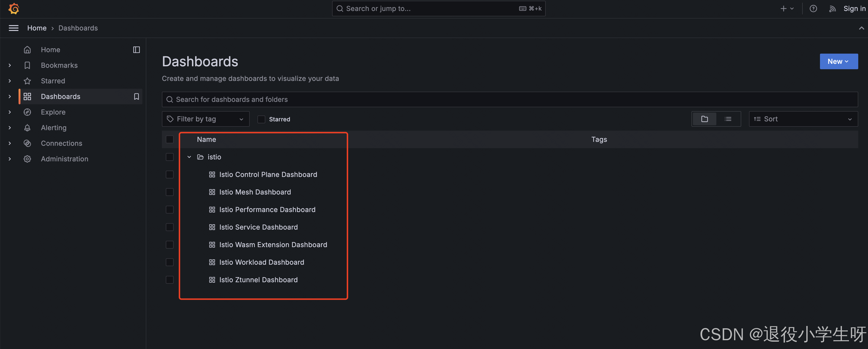Click the help question mark icon
868x349 pixels.
813,9
